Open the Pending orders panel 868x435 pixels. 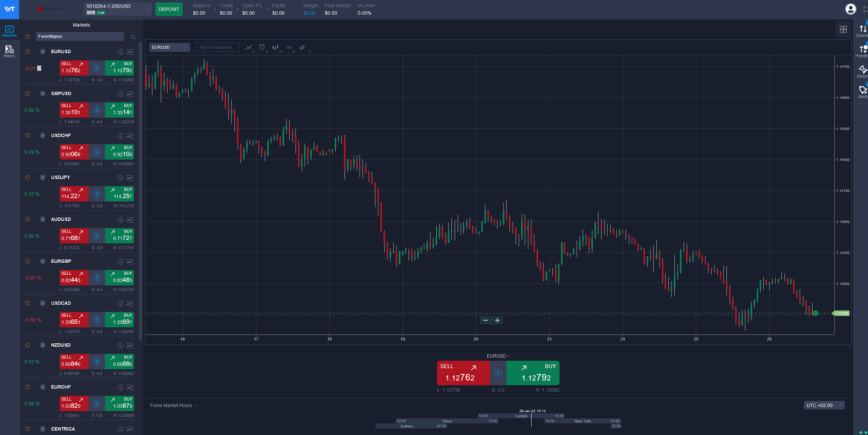(863, 51)
